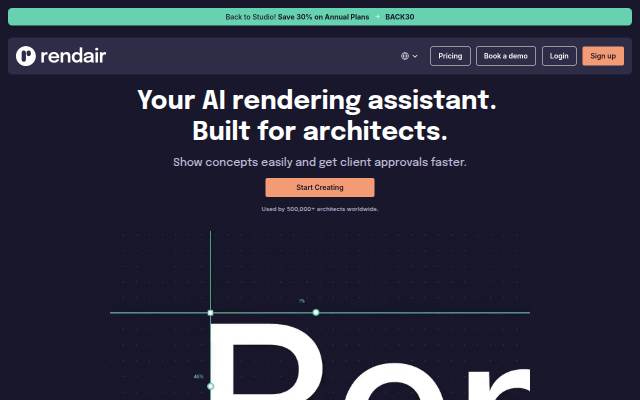The image size is (640, 400).
Task: Click the arrow icon in the promo banner
Action: coord(377,17)
